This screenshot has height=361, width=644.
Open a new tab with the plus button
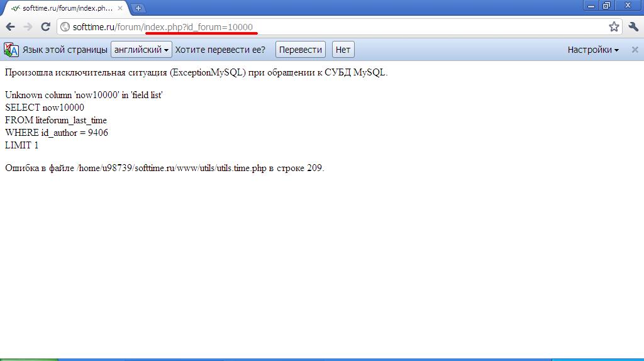point(138,8)
